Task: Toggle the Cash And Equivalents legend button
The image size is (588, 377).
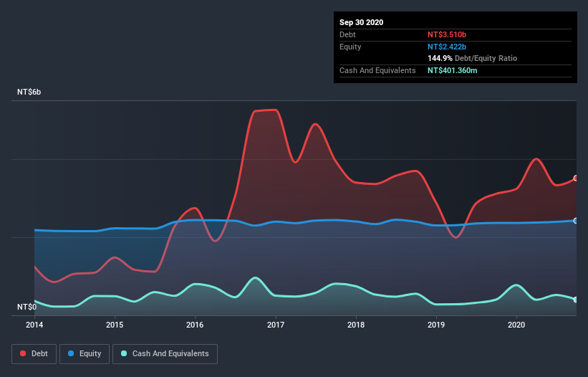Action: click(165, 354)
